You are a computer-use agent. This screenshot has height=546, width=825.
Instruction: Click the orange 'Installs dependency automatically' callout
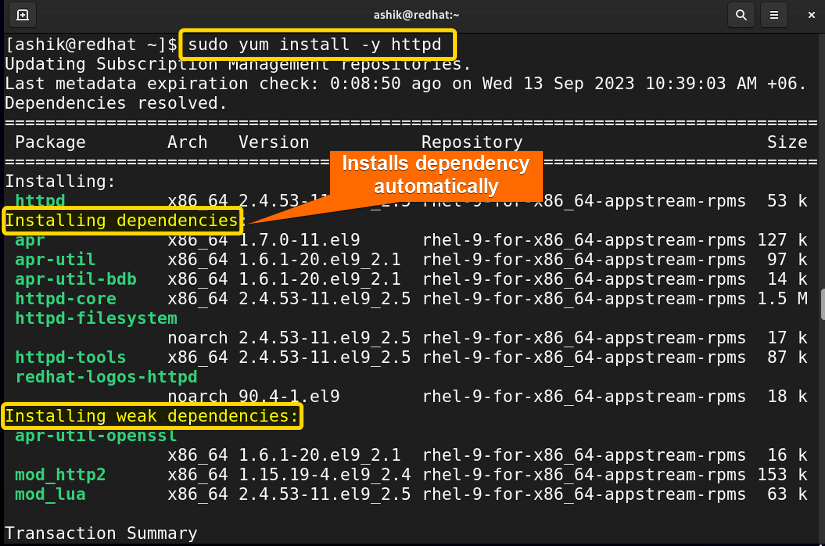[x=436, y=175]
